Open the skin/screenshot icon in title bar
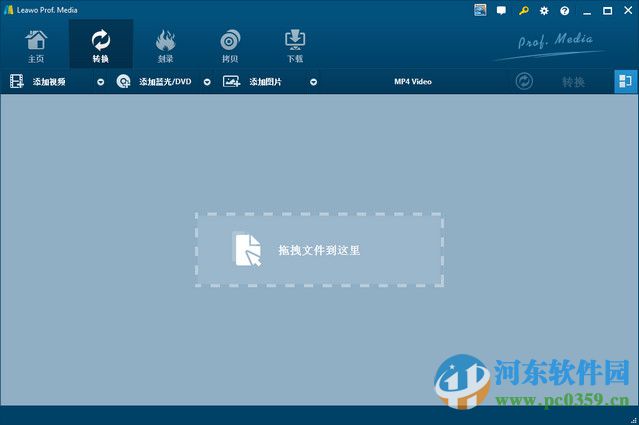This screenshot has width=639, height=425. (x=480, y=10)
